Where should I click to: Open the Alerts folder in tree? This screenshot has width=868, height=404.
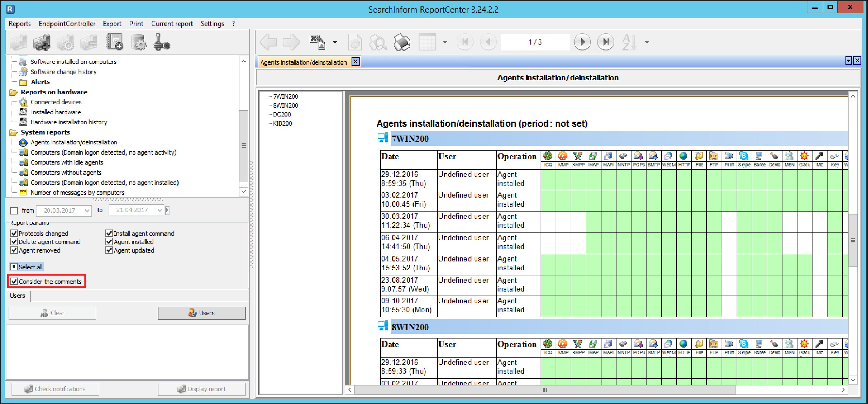coord(40,82)
